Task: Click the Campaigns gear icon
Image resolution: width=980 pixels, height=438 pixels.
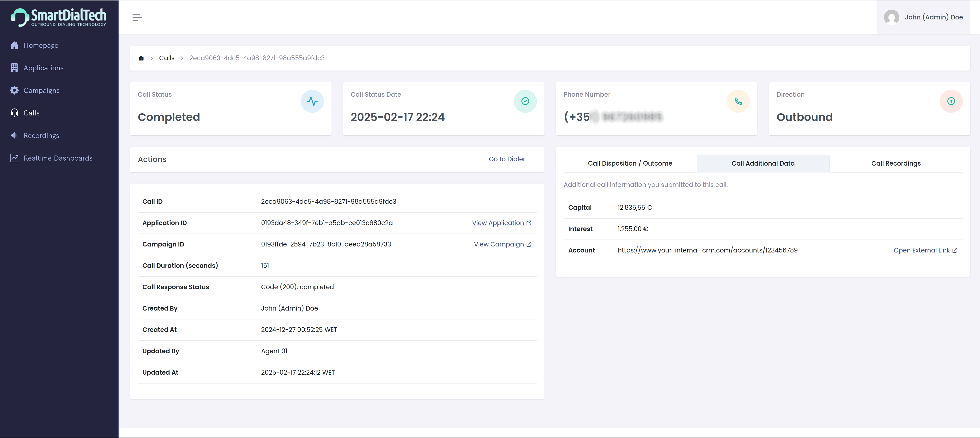Action: tap(14, 90)
